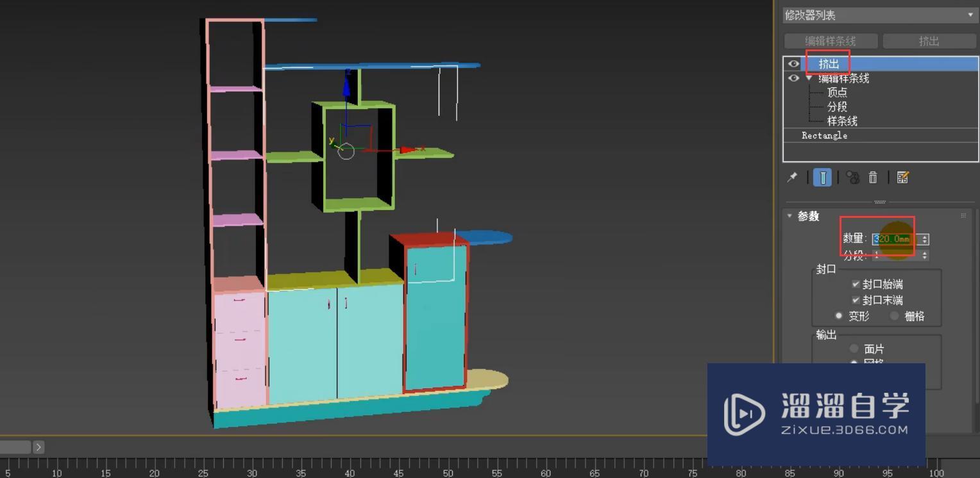Uncheck 封口始端 checkbox
Screen dimensions: 980x478
[856, 284]
